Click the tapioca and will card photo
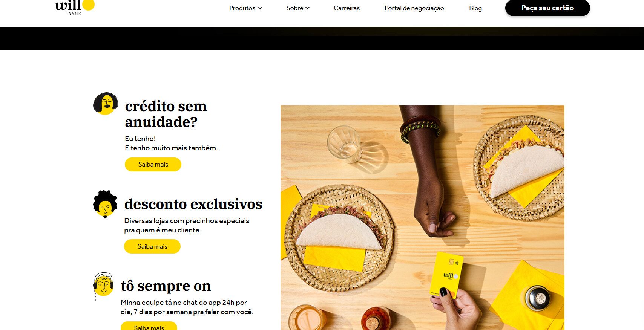The height and width of the screenshot is (330, 644). point(422,217)
